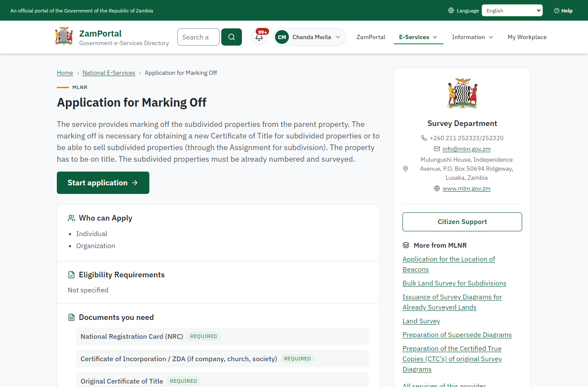Open the National E-Services breadcrumb link
588x387 pixels.
(x=109, y=73)
